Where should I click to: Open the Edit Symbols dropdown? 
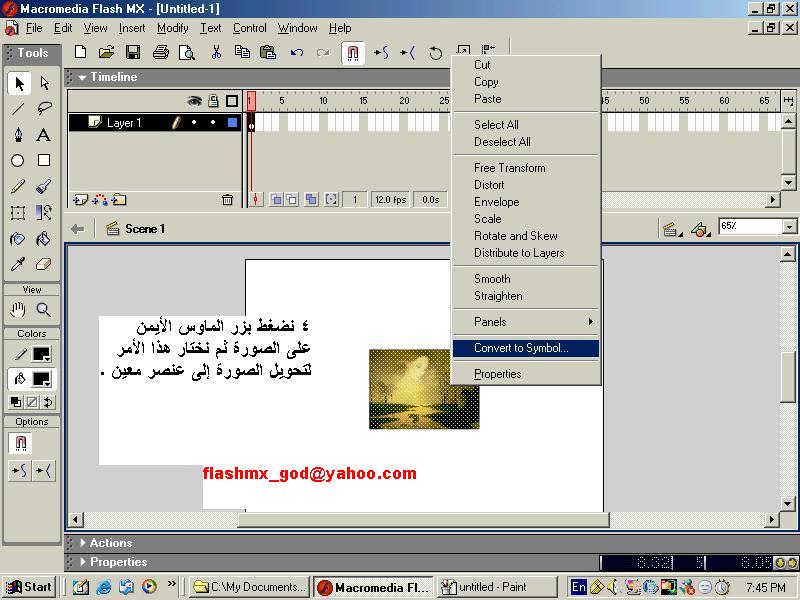(701, 230)
